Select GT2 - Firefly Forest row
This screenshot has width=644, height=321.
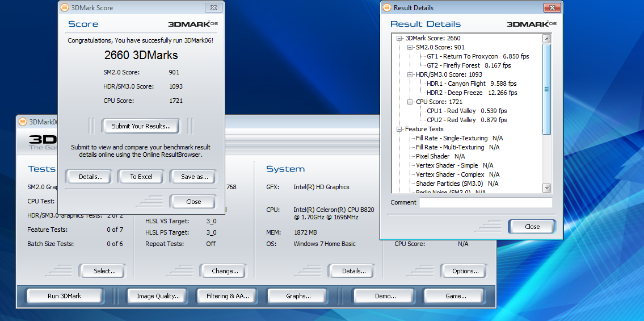469,65
